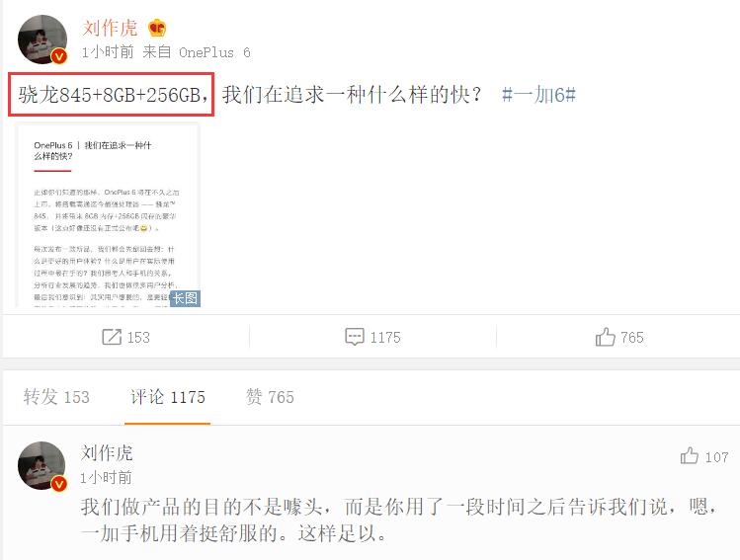The height and width of the screenshot is (560, 740).
Task: Open 刘作虎 username in the comment
Action: pos(107,453)
